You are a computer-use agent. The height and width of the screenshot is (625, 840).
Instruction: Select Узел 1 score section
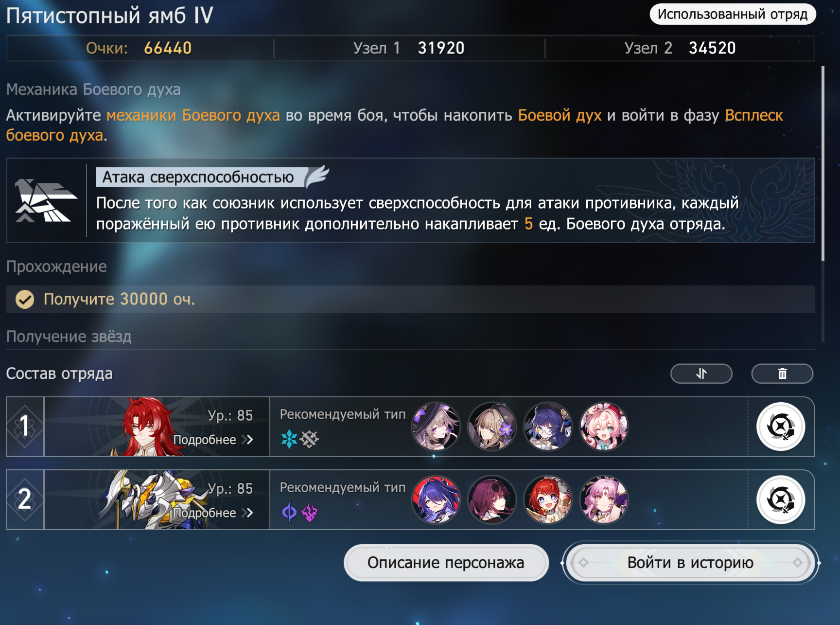(x=409, y=48)
